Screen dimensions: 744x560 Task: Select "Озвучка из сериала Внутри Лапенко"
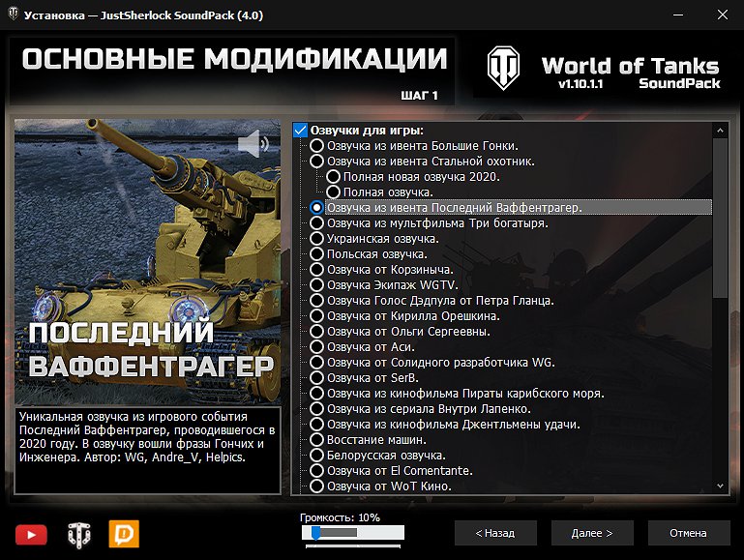point(317,409)
